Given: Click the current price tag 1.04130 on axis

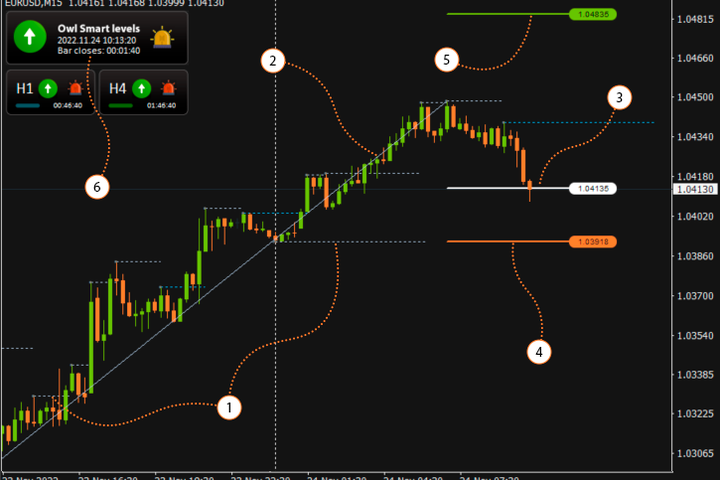Looking at the screenshot, I should point(695,189).
